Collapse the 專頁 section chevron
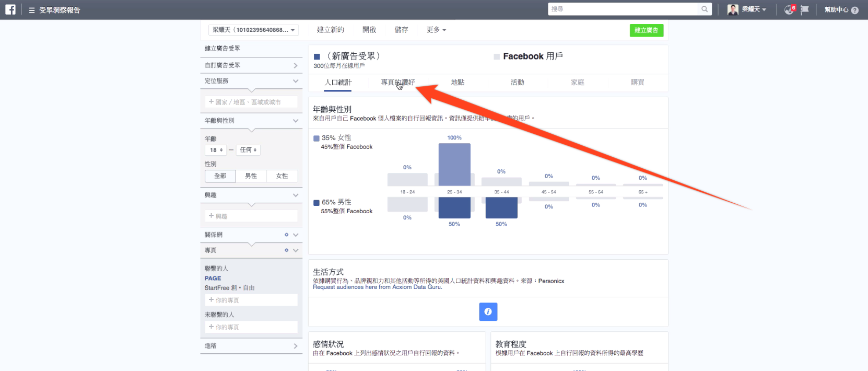 pos(296,250)
